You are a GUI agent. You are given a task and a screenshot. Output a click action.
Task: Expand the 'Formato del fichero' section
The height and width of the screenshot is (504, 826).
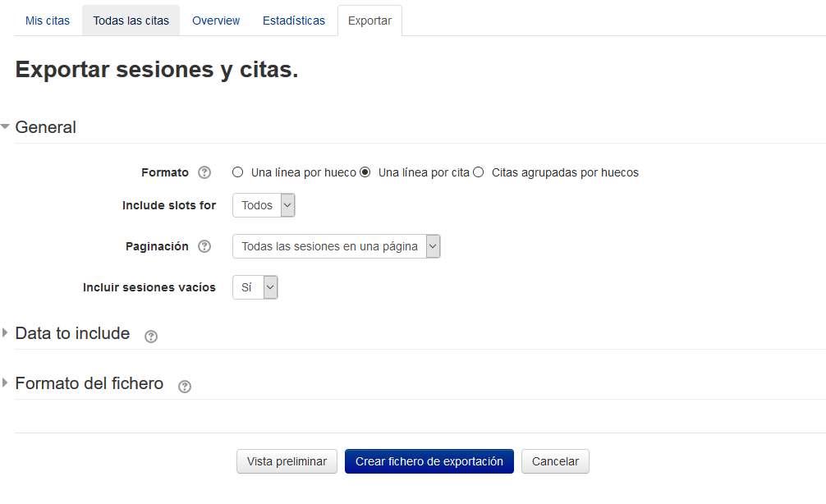pyautogui.click(x=89, y=383)
